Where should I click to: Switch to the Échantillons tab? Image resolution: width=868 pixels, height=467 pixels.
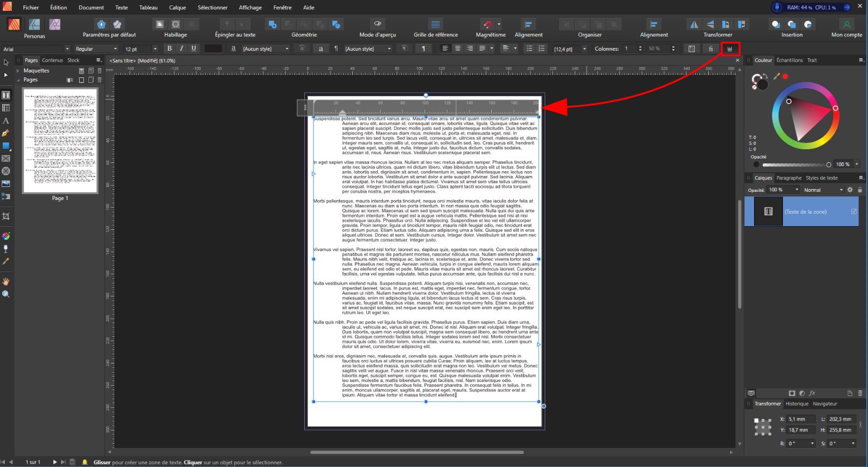pos(789,60)
